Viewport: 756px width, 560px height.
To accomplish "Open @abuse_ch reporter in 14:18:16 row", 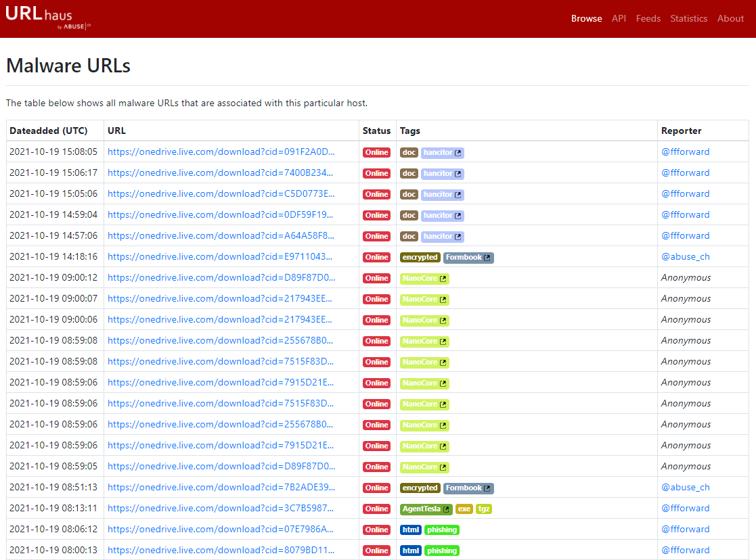I will (x=685, y=256).
